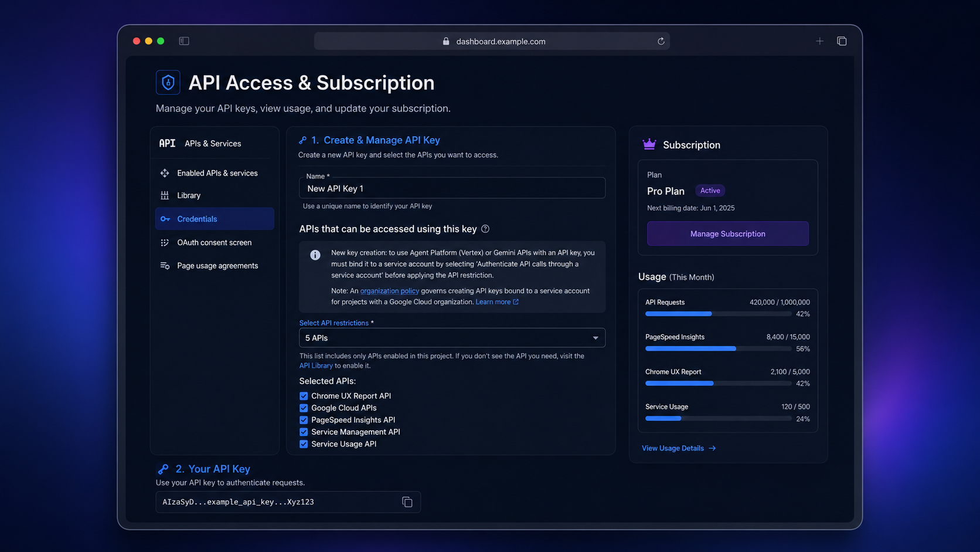
Task: Click the shield lock icon beside page title
Action: coord(168,83)
